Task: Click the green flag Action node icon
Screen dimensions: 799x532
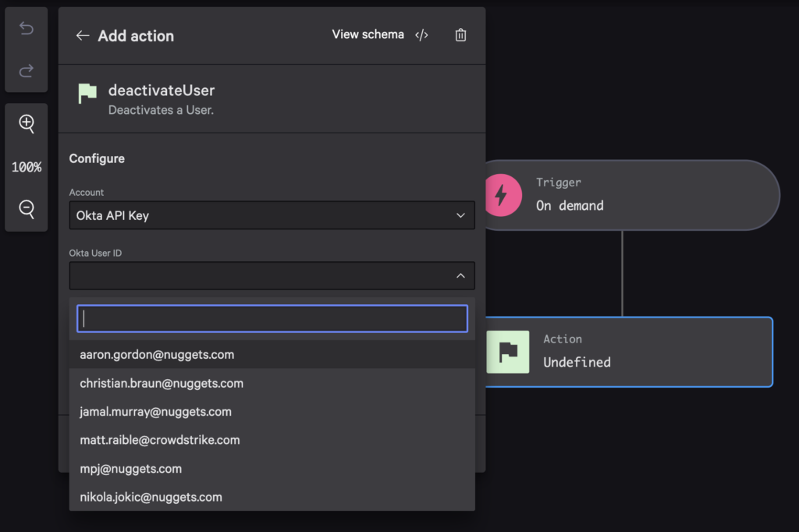Action: (508, 351)
